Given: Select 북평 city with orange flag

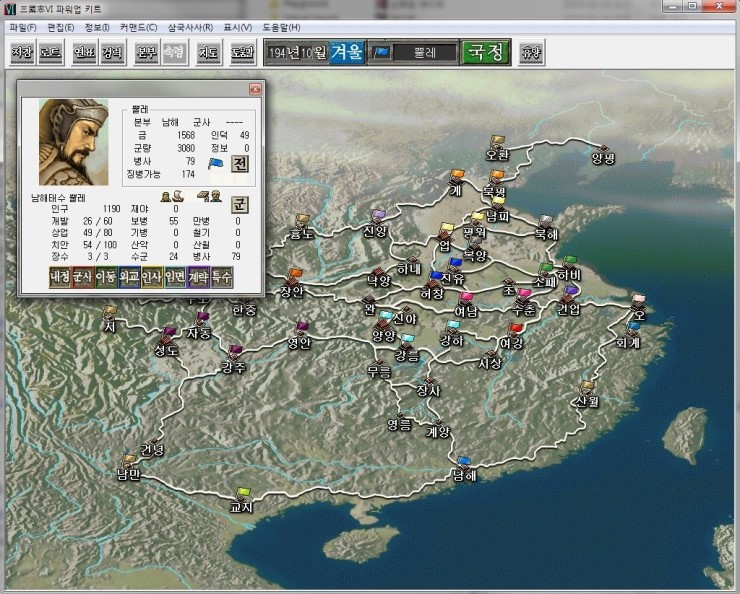Looking at the screenshot, I should [495, 184].
